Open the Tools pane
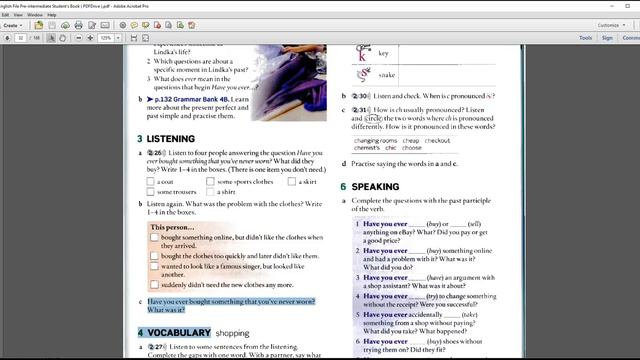The image size is (640, 360). (585, 38)
